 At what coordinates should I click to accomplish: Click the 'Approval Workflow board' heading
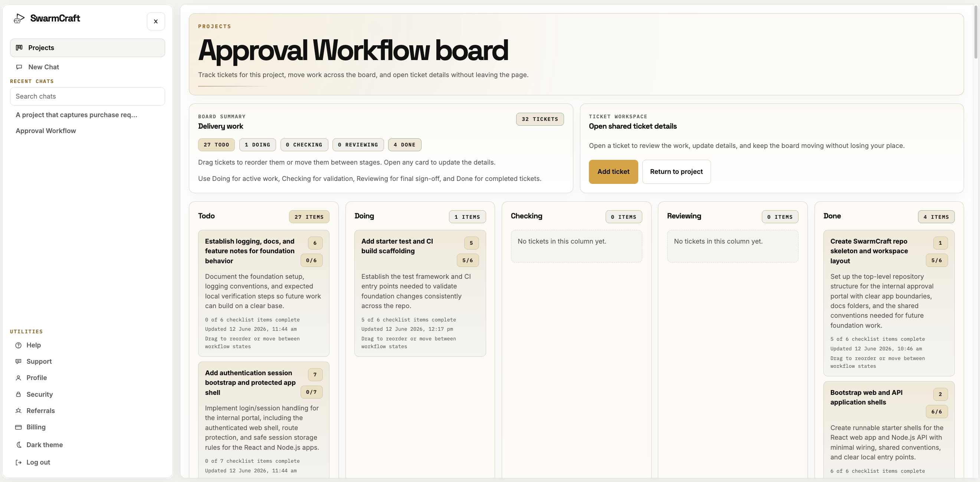pyautogui.click(x=353, y=50)
